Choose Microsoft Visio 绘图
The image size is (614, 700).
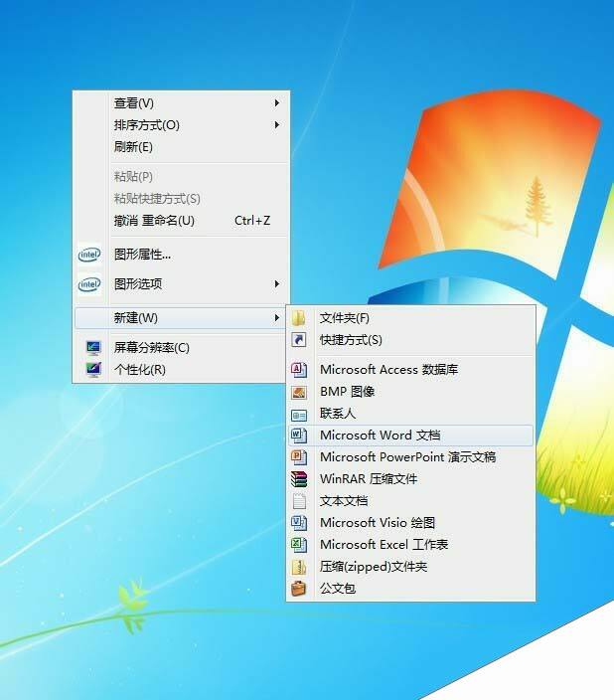pos(410,522)
